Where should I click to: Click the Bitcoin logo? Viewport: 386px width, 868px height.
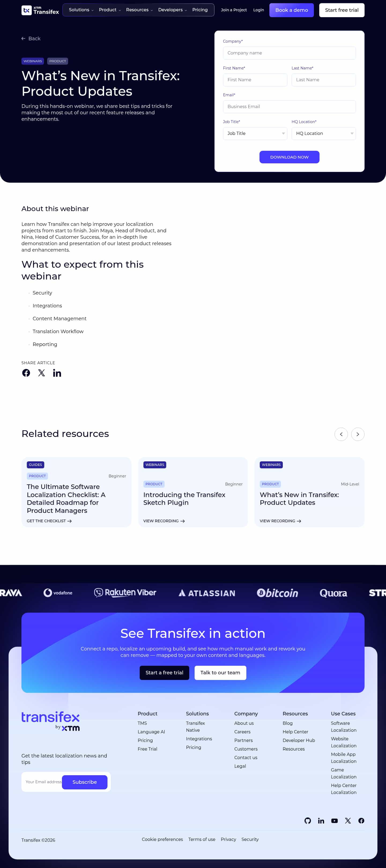pyautogui.click(x=277, y=593)
